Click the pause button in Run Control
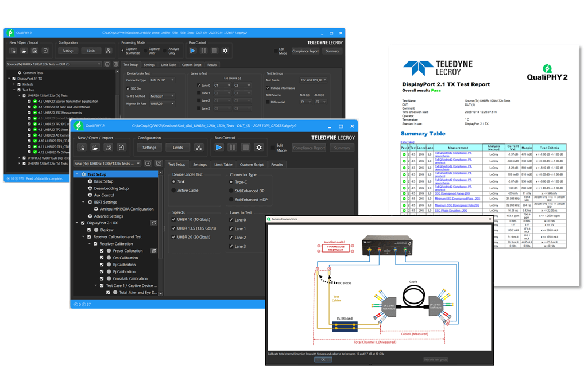588x392 pixels. tap(232, 147)
